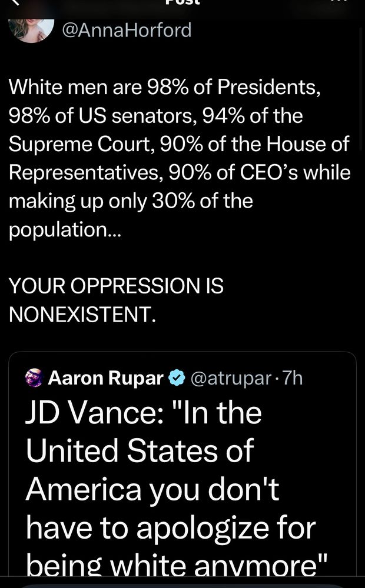Tap the back arrow at top left
The height and width of the screenshot is (588, 365).
point(16,2)
